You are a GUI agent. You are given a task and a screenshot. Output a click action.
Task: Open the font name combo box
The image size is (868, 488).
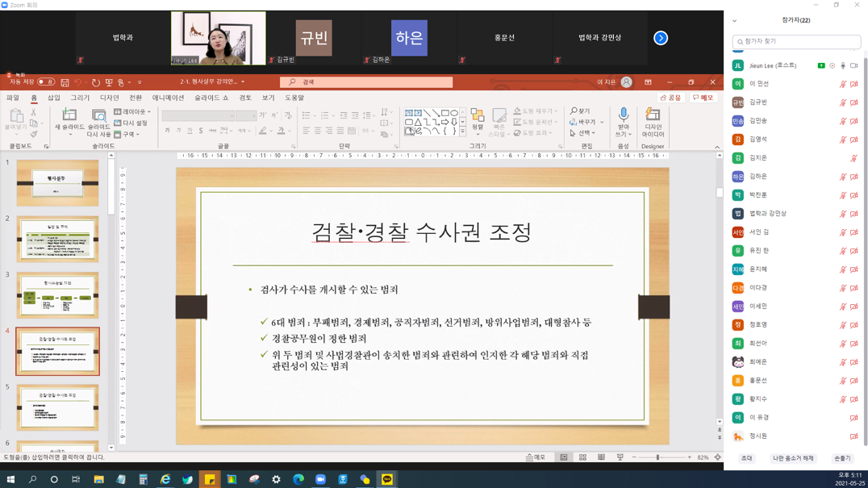click(198, 115)
